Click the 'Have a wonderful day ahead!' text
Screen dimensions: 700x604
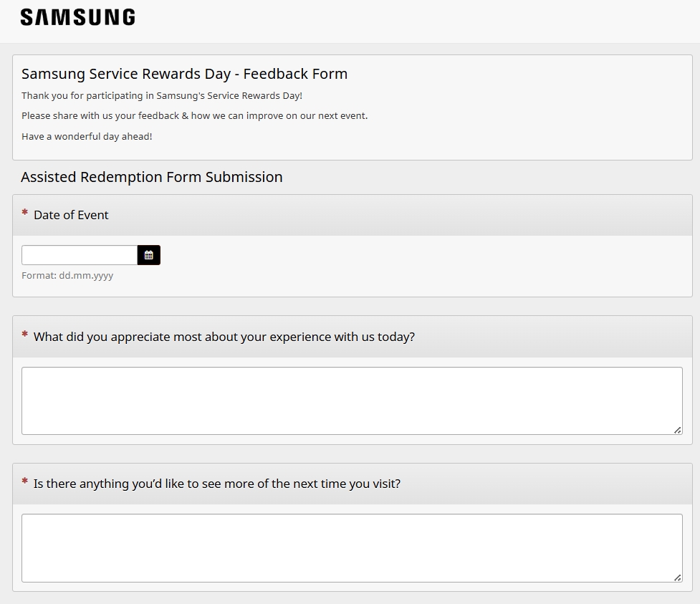(87, 136)
